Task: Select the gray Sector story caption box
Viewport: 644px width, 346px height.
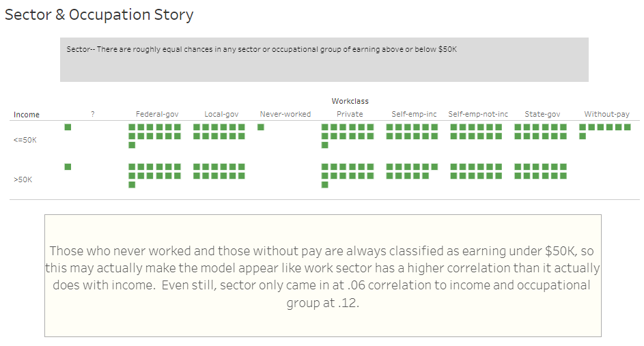Action: [x=324, y=59]
